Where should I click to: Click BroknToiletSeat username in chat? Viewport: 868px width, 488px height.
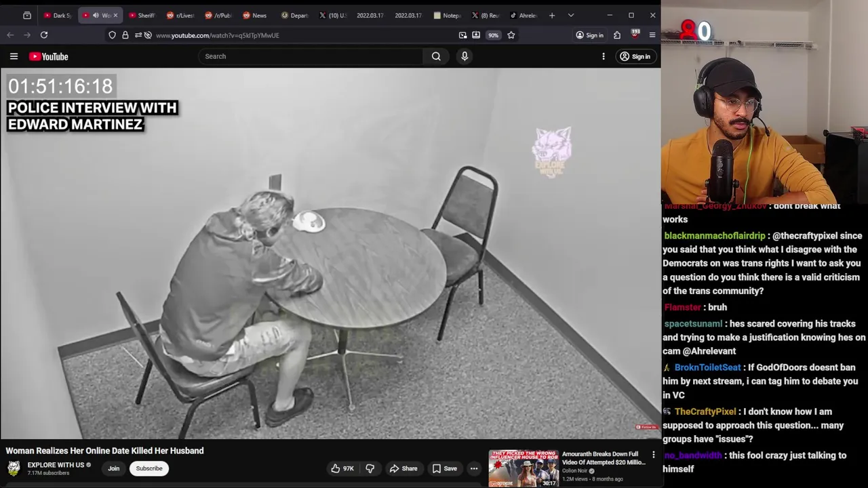coord(707,367)
